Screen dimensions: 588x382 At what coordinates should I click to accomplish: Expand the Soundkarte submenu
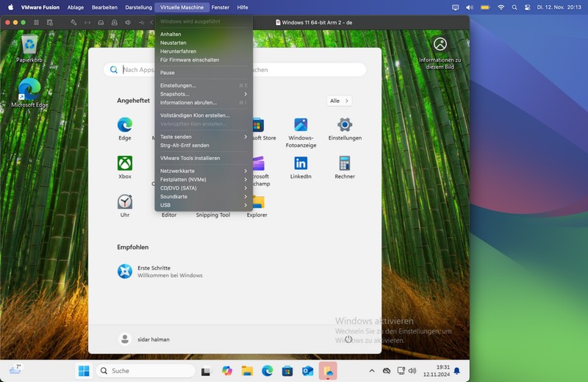(204, 197)
